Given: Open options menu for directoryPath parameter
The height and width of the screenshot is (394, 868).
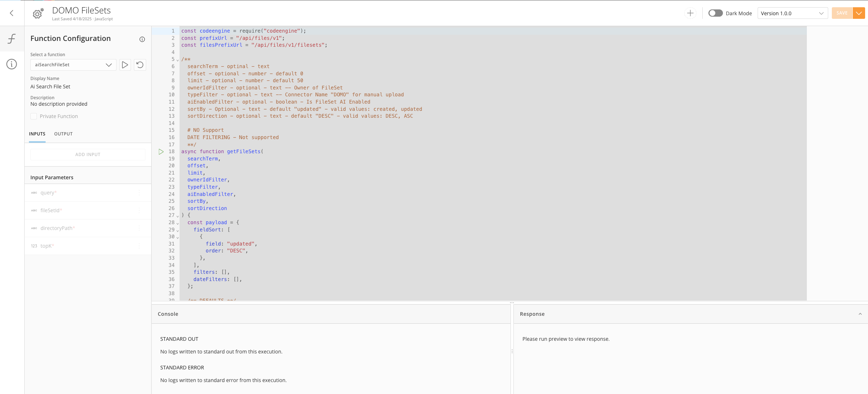Looking at the screenshot, I should 139,228.
